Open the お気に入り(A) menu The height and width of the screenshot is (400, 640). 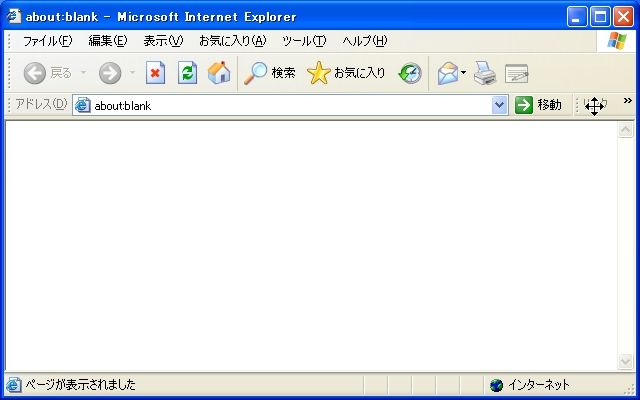(x=233, y=41)
